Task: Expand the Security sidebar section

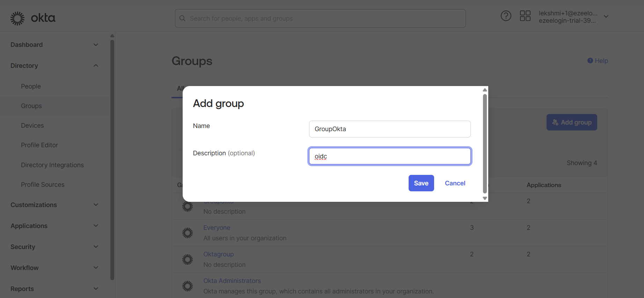Action: 96,247
